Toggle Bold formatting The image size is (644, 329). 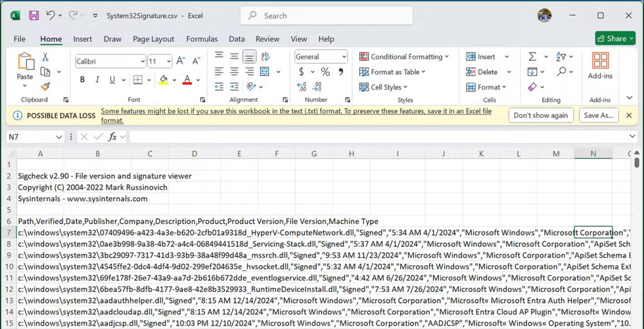82,79
